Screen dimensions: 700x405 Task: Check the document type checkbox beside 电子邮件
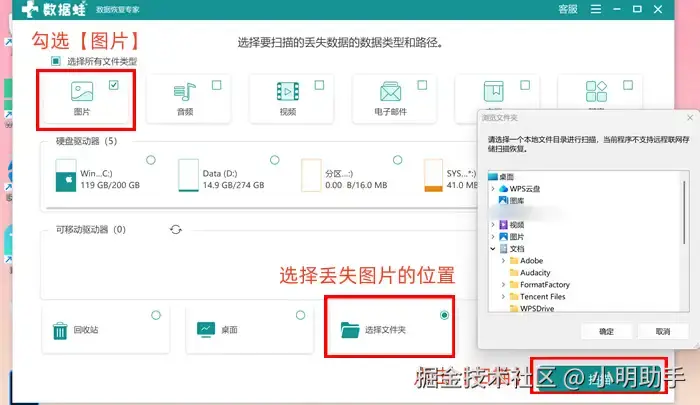(525, 85)
